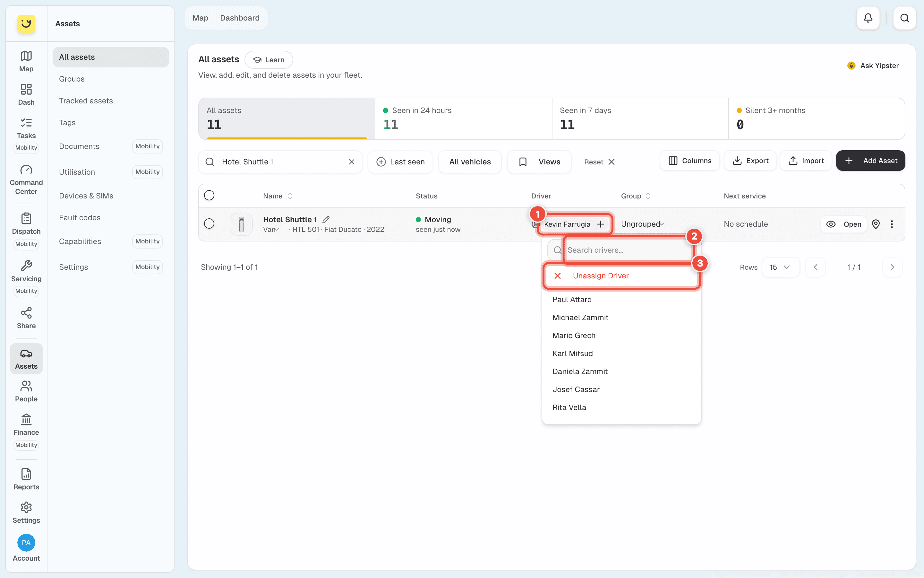Click the notification bell icon
This screenshot has height=578, width=924.
pos(868,18)
